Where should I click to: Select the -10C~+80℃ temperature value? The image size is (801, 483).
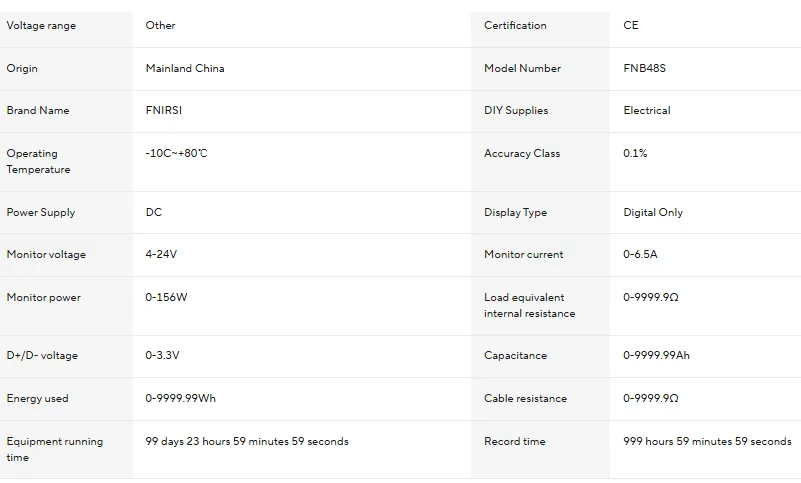(177, 154)
